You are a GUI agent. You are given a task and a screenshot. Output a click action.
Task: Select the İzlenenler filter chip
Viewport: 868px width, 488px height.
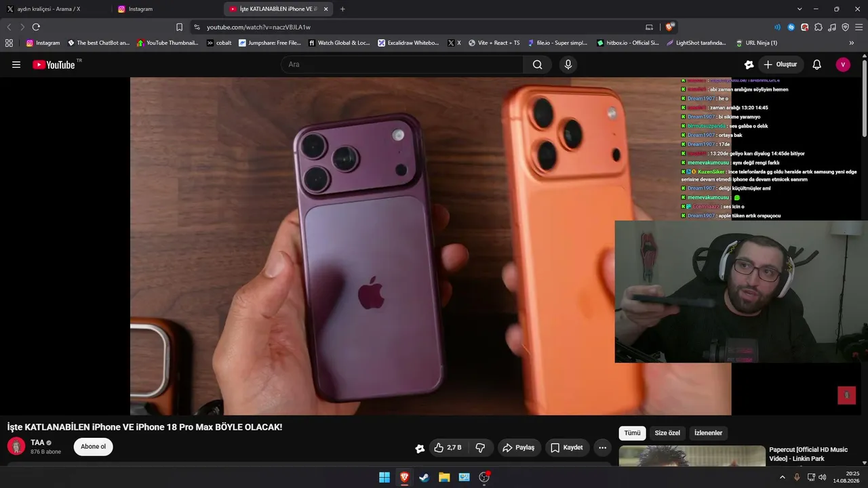(708, 433)
